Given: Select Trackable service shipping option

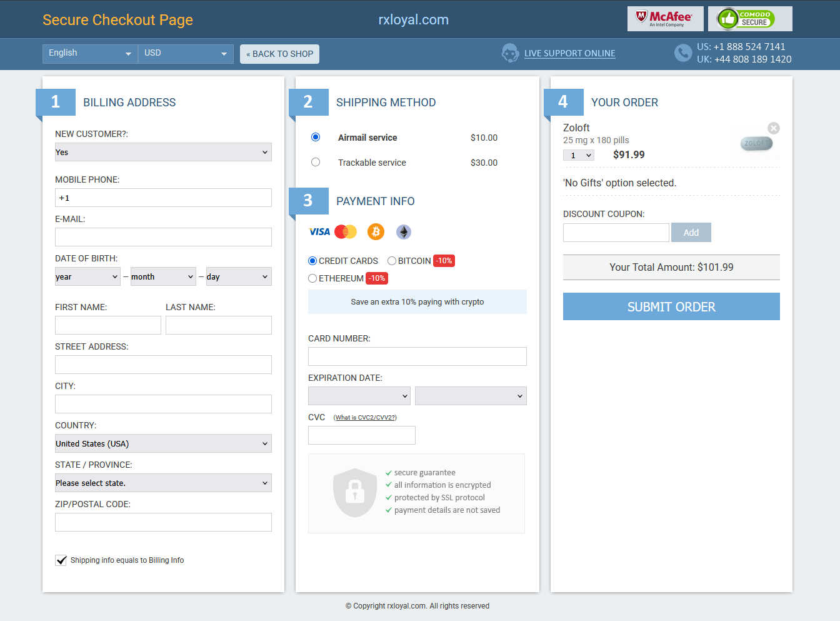Looking at the screenshot, I should pyautogui.click(x=316, y=162).
